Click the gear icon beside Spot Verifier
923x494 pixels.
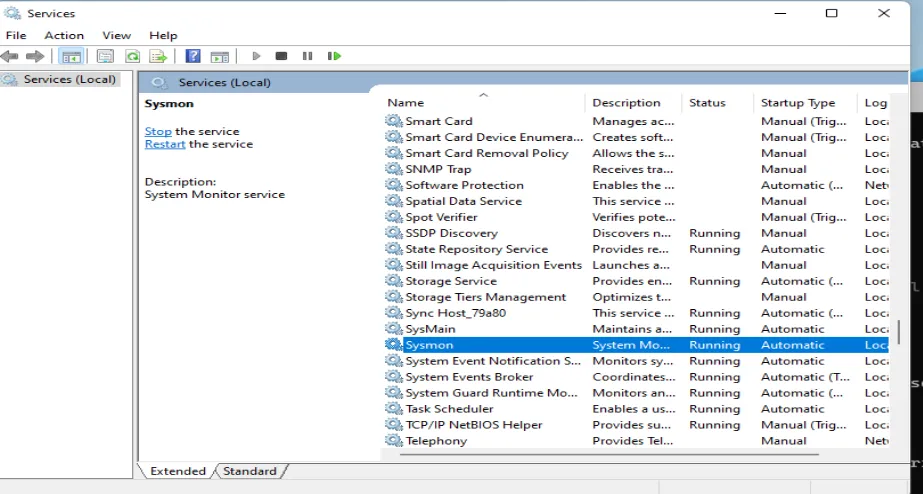(393, 217)
